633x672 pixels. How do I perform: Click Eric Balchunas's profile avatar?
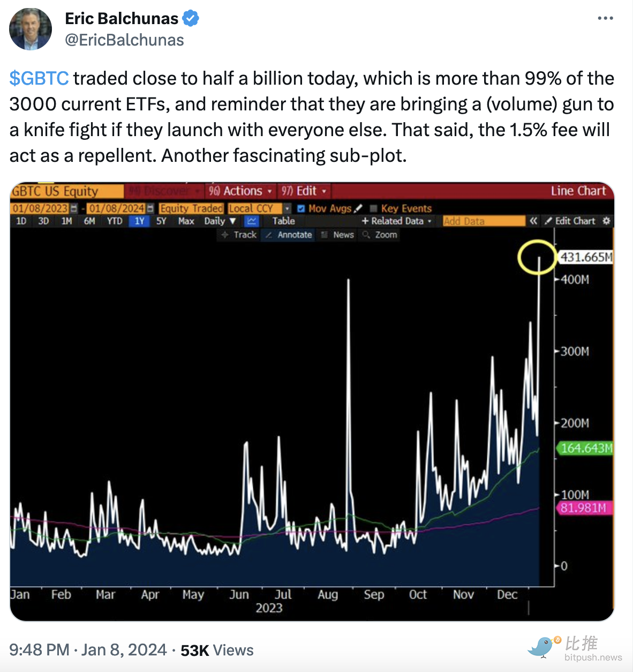point(31,29)
